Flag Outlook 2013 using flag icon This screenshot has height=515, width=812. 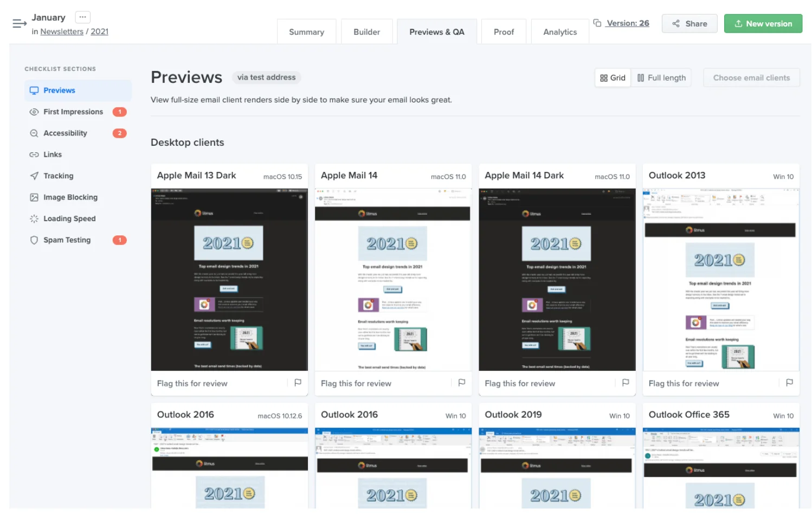click(789, 383)
